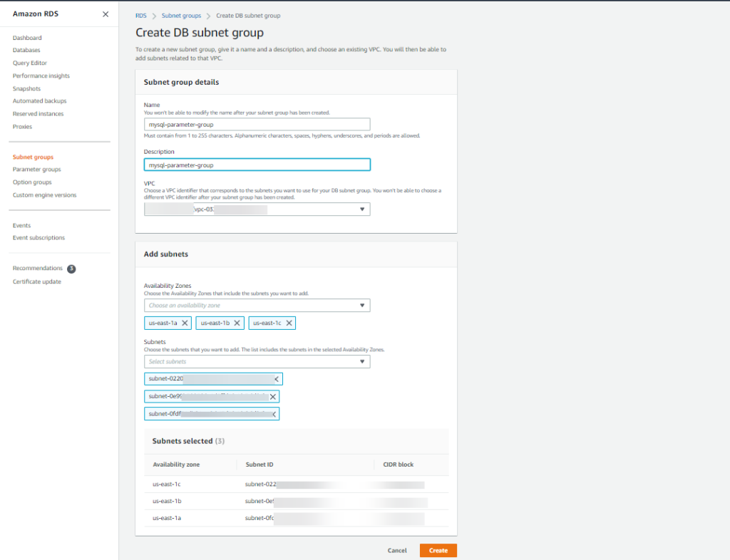
Task: Open Performance insights in the sidebar
Action: coord(41,76)
